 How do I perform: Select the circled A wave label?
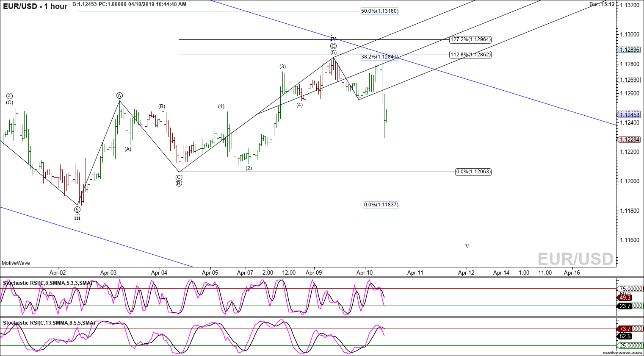[120, 96]
